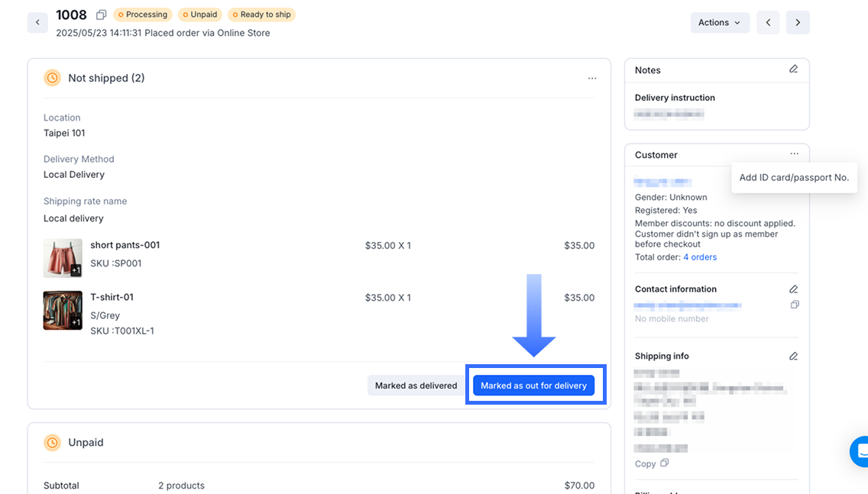The height and width of the screenshot is (494, 868).
Task: Edit Contact information with the pencil icon
Action: 794,289
